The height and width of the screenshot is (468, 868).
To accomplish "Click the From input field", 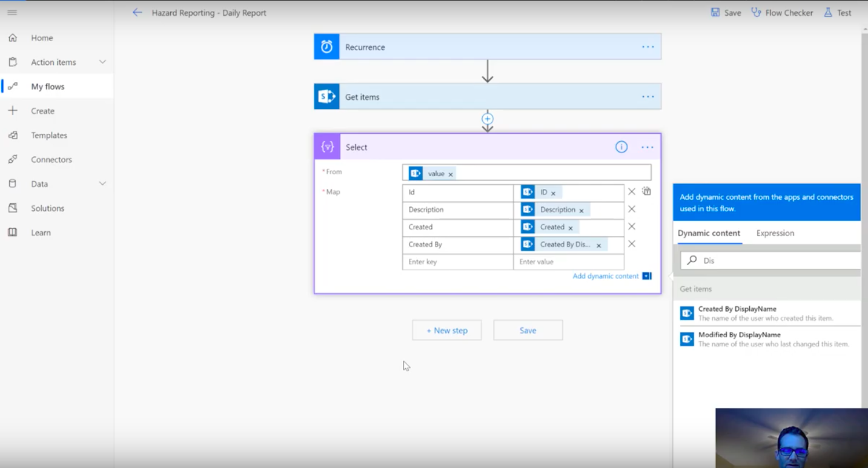I will pyautogui.click(x=526, y=173).
